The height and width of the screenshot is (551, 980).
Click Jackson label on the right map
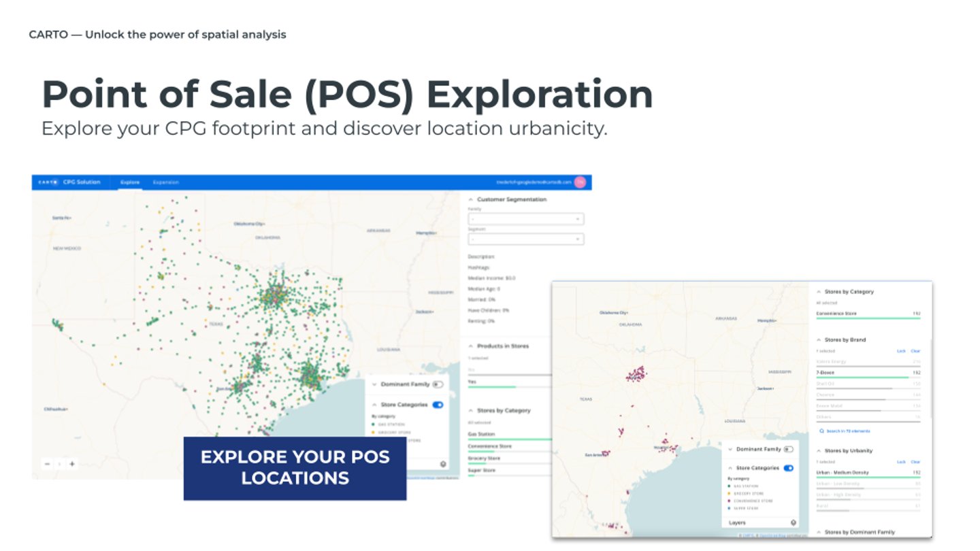(x=767, y=388)
